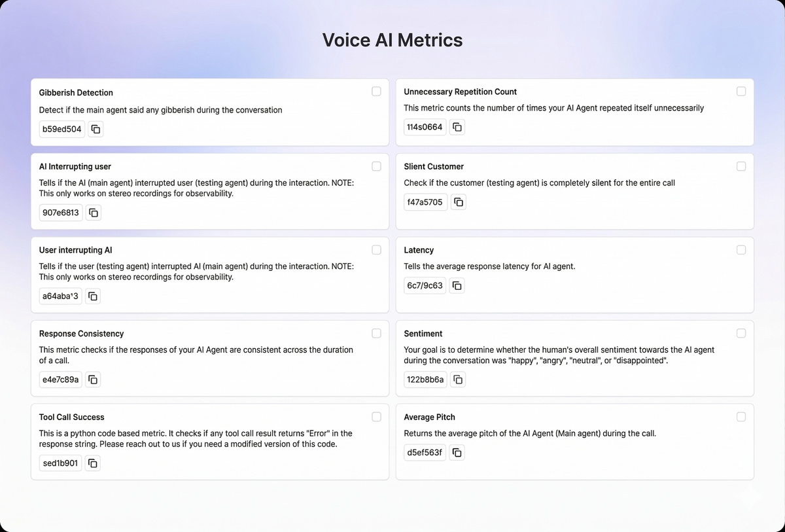Click the d5ef563f ID badge
The height and width of the screenshot is (532, 785).
pyautogui.click(x=425, y=452)
